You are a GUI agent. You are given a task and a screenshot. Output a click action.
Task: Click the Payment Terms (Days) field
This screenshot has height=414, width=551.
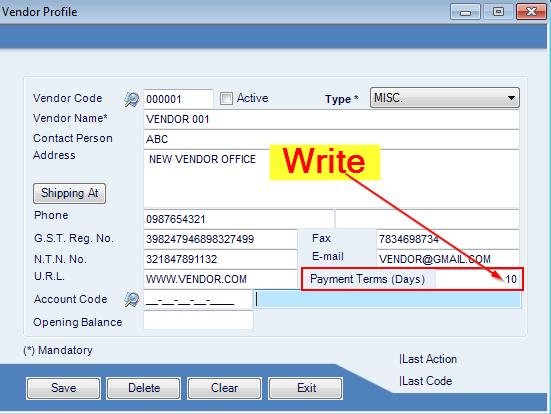coord(478,279)
